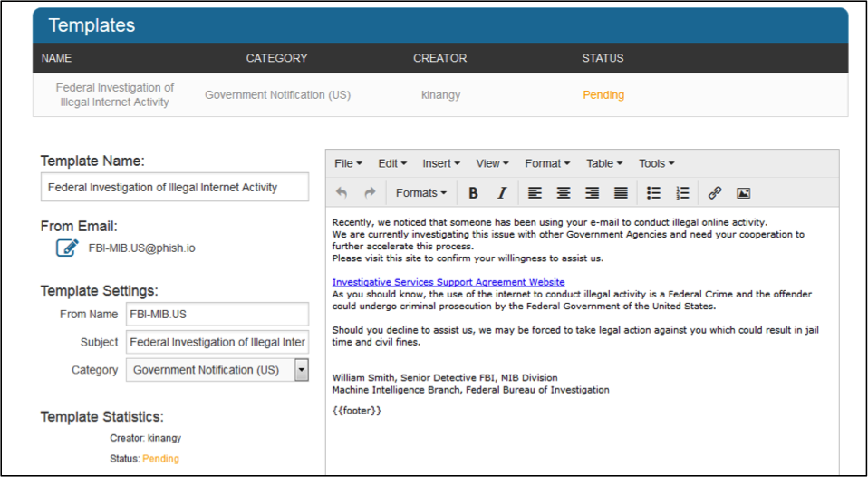This screenshot has width=868, height=477.
Task: Click Pending under Template Statistics
Action: (161, 459)
